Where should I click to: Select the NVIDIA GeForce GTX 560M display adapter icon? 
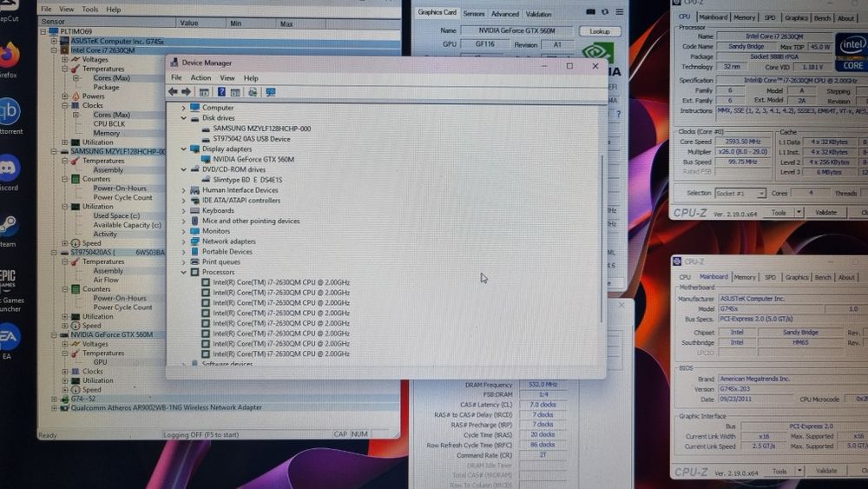[x=207, y=160]
